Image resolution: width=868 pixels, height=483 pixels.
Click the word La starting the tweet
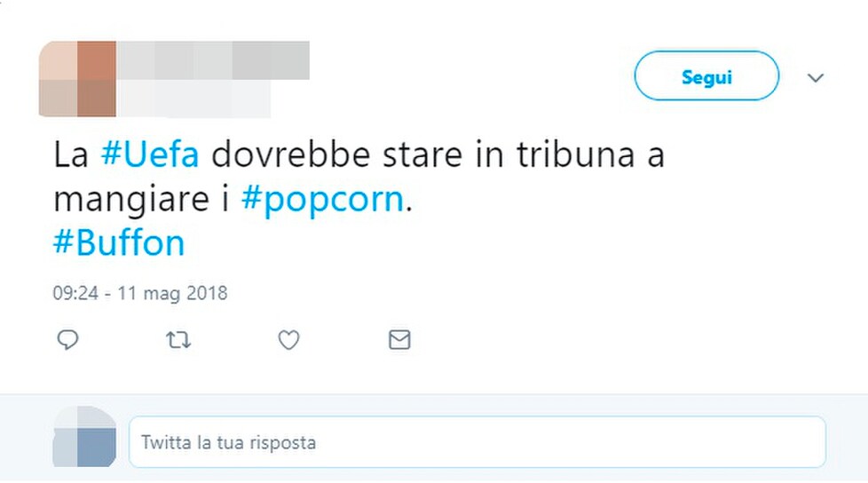click(x=71, y=154)
